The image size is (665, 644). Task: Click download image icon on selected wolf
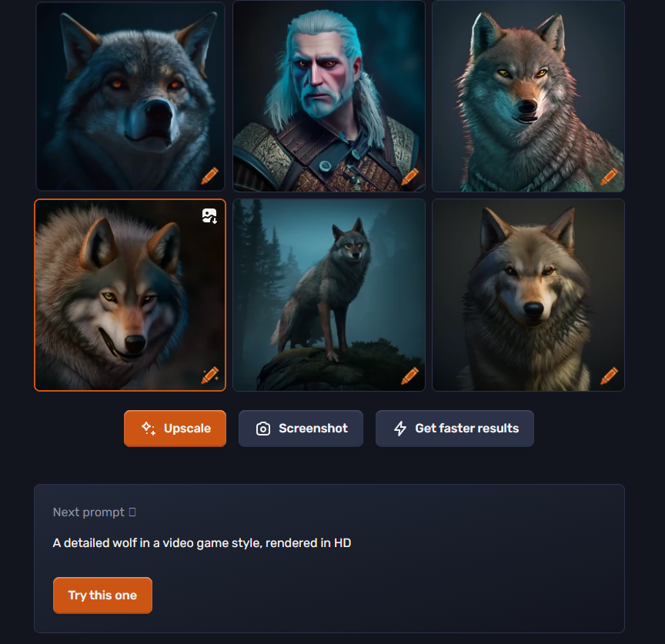pos(209,215)
